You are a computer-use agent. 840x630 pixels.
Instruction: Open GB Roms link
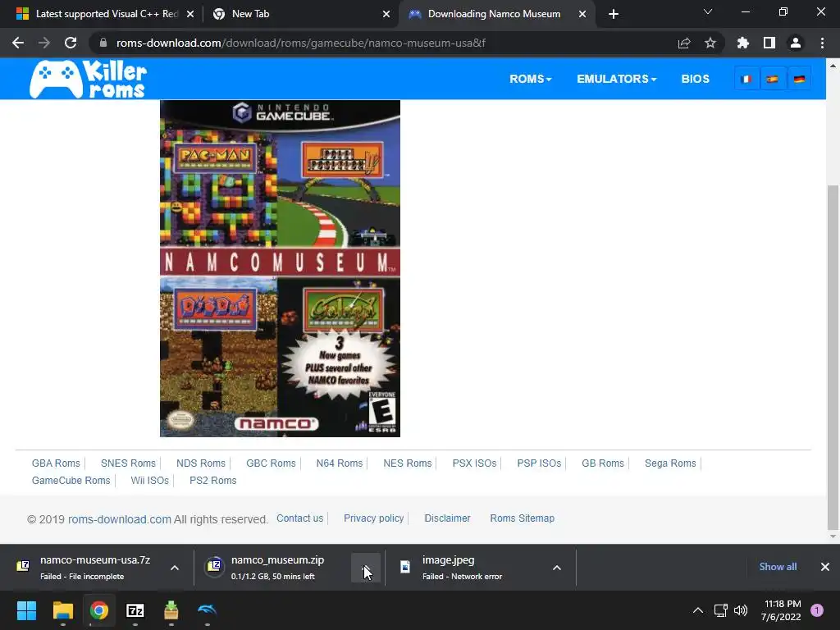click(x=603, y=463)
